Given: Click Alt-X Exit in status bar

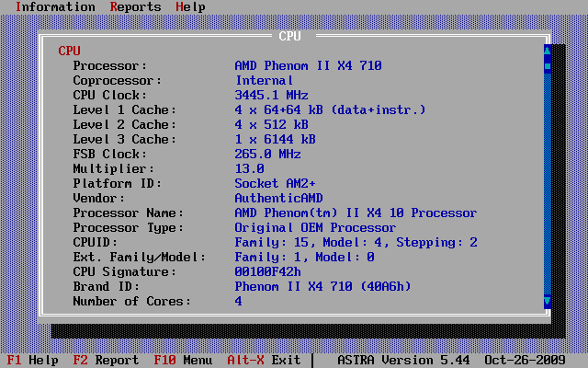Looking at the screenshot, I should point(264,360).
